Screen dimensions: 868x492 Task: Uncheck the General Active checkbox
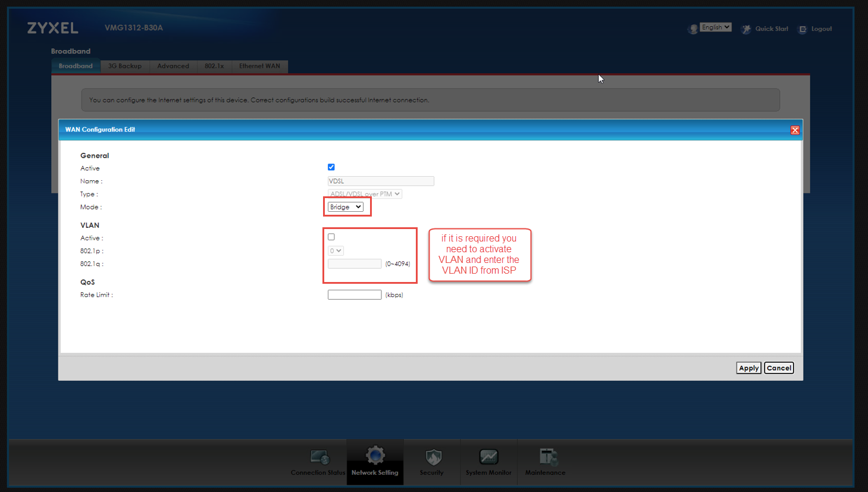pyautogui.click(x=331, y=167)
